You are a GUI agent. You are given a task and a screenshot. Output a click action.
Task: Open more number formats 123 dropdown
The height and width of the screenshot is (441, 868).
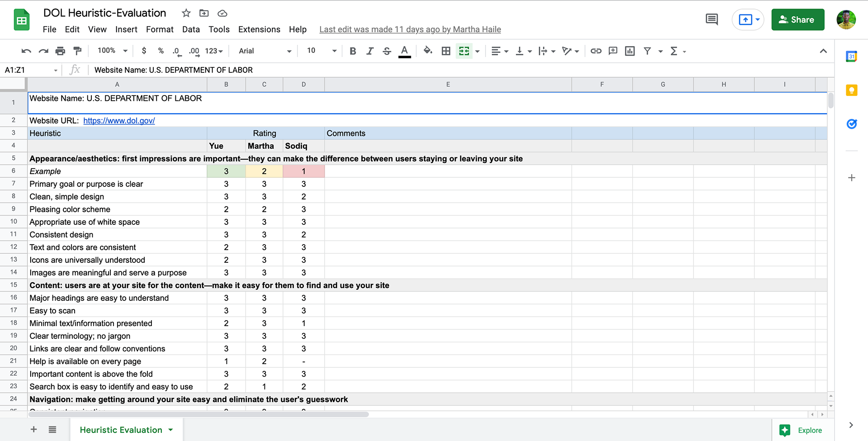[214, 51]
